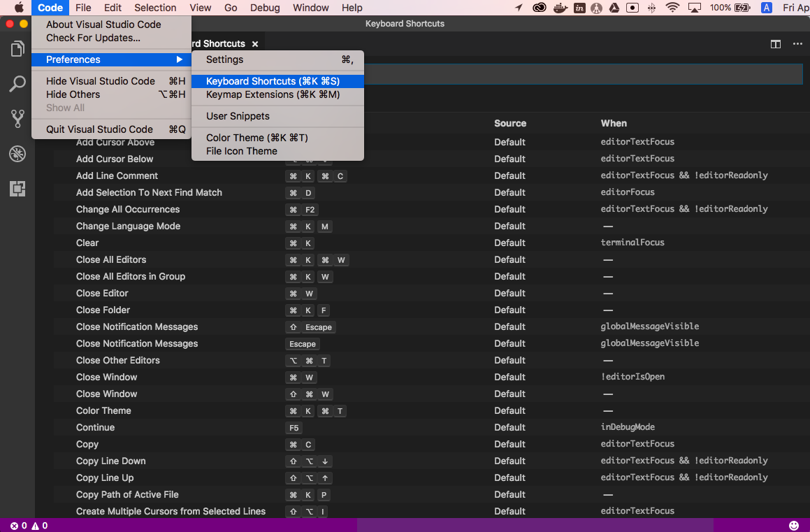
Task: Open Settings from Preferences submenu
Action: pos(277,59)
